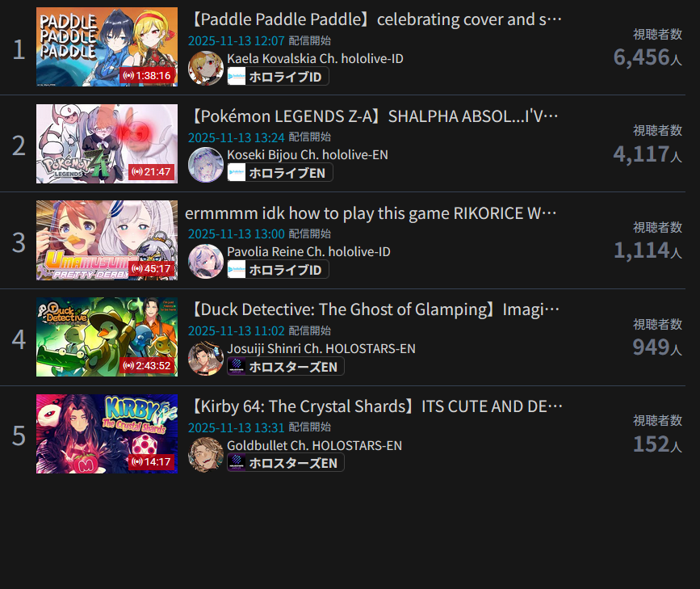This screenshot has height=589, width=700.
Task: Click Koseki Bijou's round avatar icon
Action: click(x=206, y=165)
